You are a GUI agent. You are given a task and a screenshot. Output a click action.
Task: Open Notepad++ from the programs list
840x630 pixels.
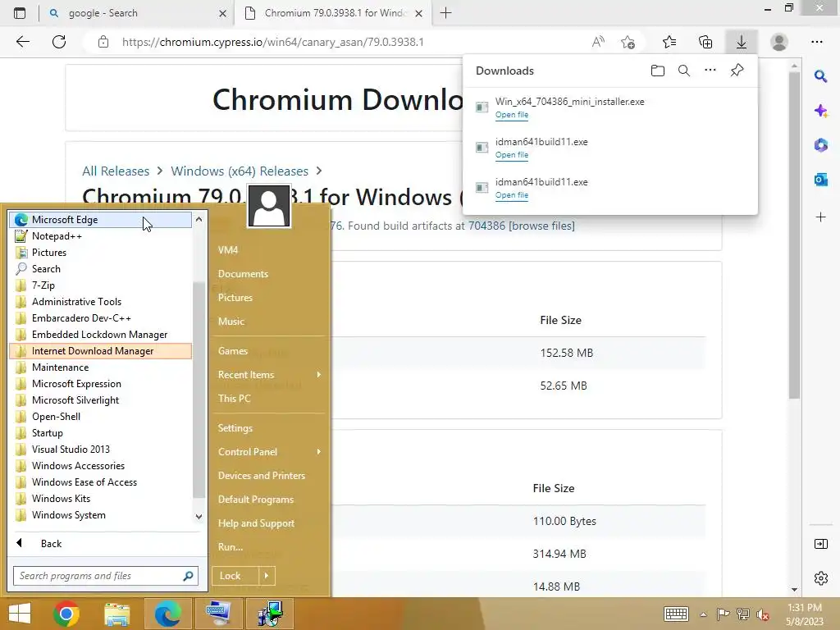pos(101,236)
